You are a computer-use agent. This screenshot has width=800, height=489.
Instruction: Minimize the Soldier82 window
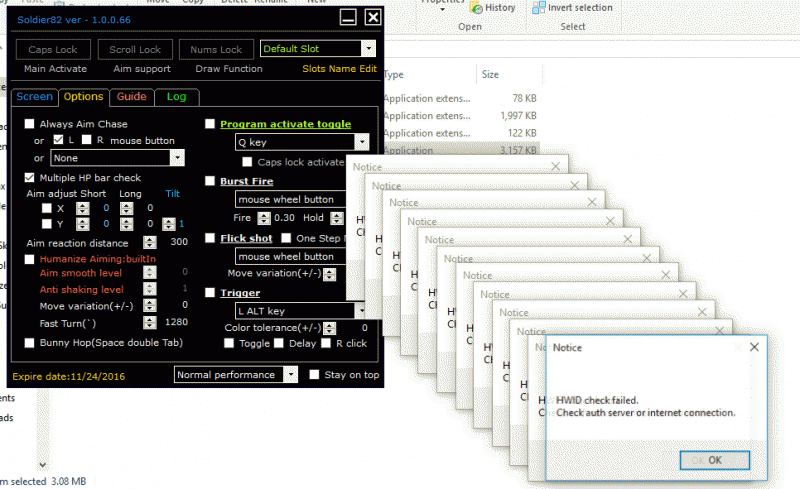pos(348,18)
